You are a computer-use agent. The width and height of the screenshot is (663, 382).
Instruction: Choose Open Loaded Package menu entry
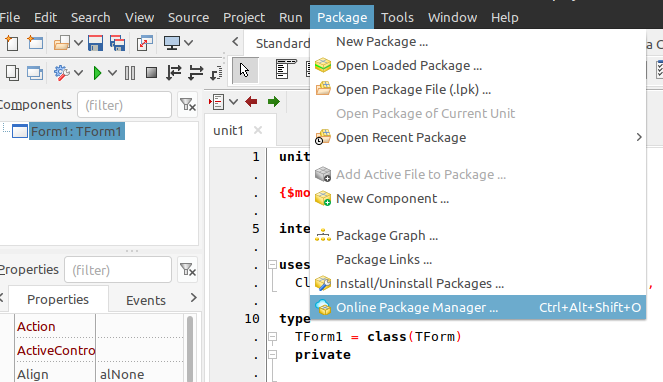[478, 66]
